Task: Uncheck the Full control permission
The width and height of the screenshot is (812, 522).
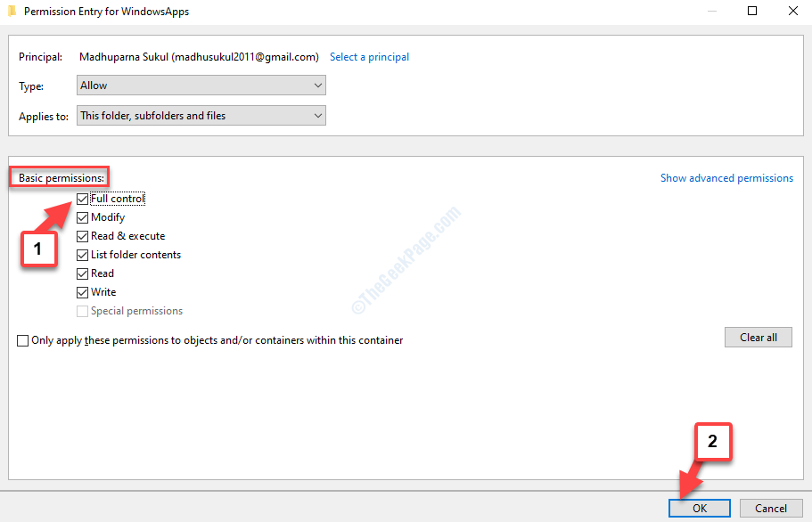Action: click(82, 198)
